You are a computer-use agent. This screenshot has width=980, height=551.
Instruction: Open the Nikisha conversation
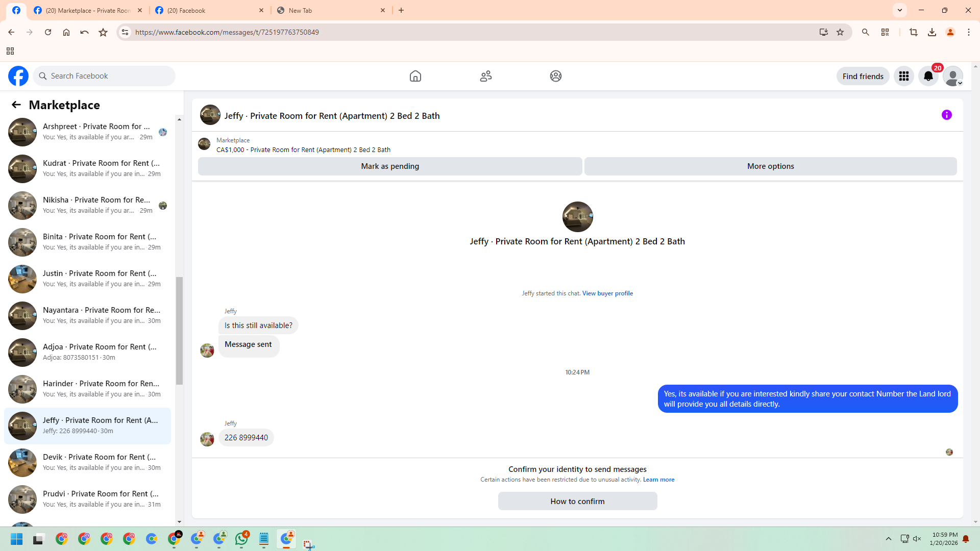pos(87,206)
